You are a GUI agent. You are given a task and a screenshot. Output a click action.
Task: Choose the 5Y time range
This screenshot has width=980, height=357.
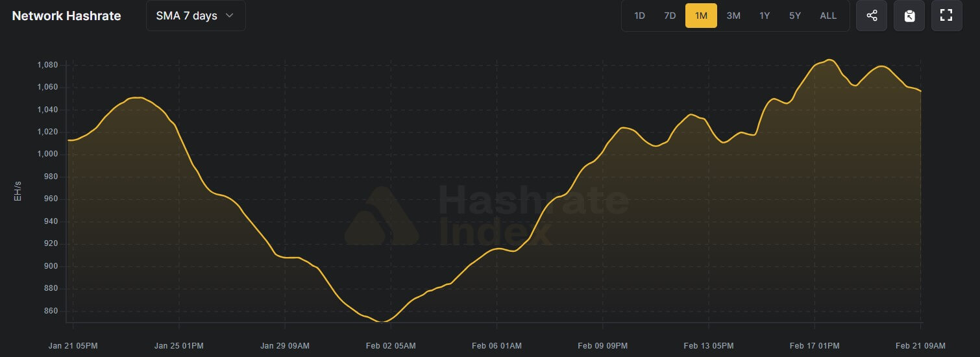(x=795, y=16)
